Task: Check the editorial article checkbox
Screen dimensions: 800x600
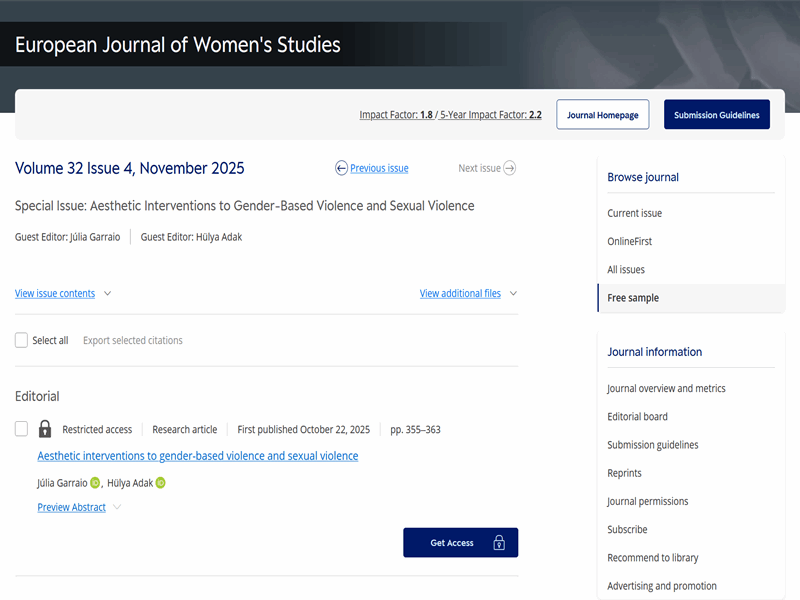Action: tap(22, 429)
